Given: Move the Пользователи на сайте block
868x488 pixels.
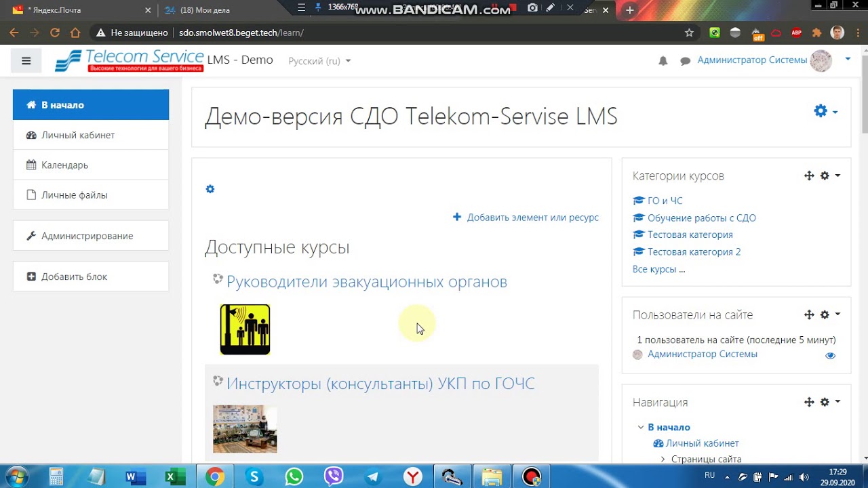Looking at the screenshot, I should point(809,314).
